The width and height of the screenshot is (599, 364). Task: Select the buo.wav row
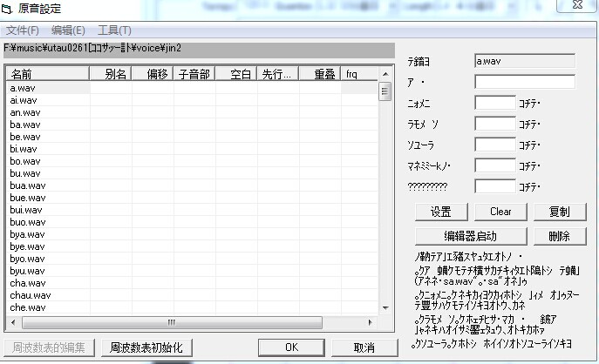coord(192,222)
